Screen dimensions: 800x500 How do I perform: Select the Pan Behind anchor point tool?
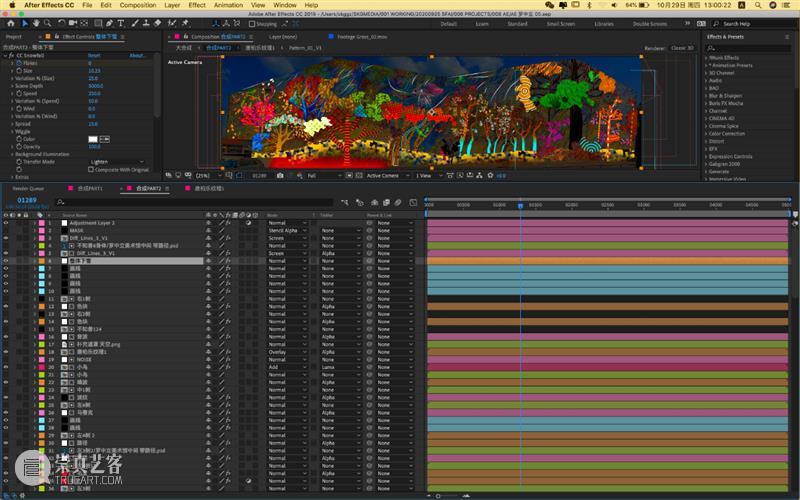(x=84, y=23)
